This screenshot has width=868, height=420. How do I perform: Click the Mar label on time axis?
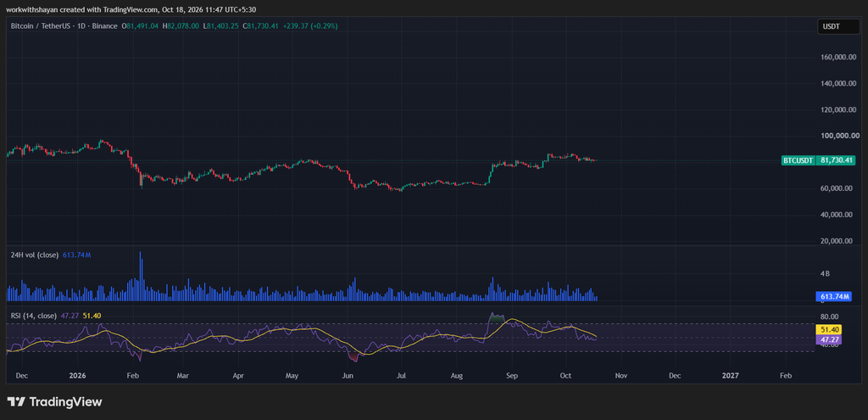click(x=183, y=376)
